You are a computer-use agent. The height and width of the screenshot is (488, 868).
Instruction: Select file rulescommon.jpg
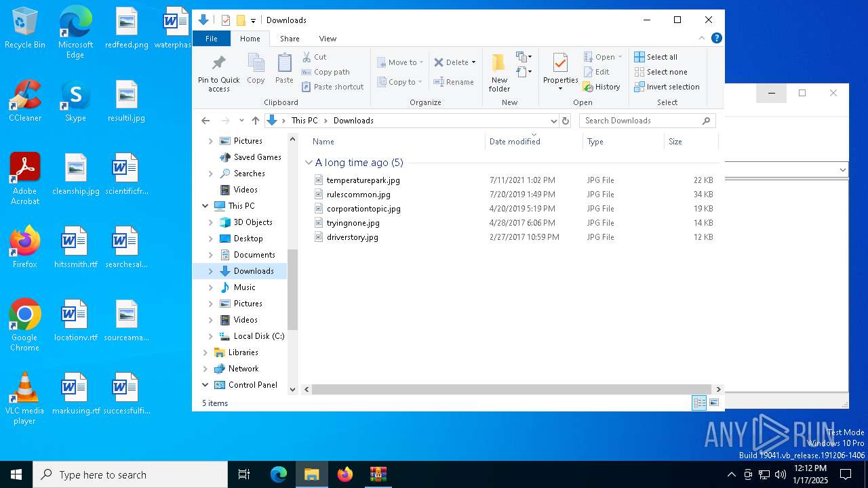click(x=358, y=195)
